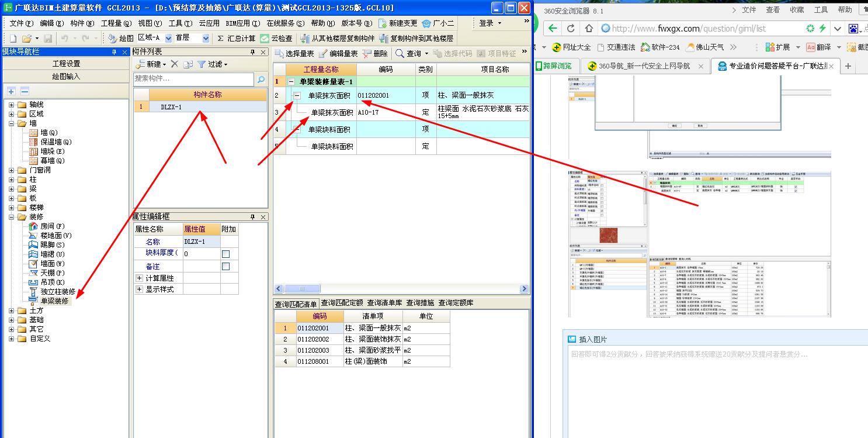Switch to 查询匹配定额 tab
This screenshot has width=868, height=438.
(x=342, y=303)
